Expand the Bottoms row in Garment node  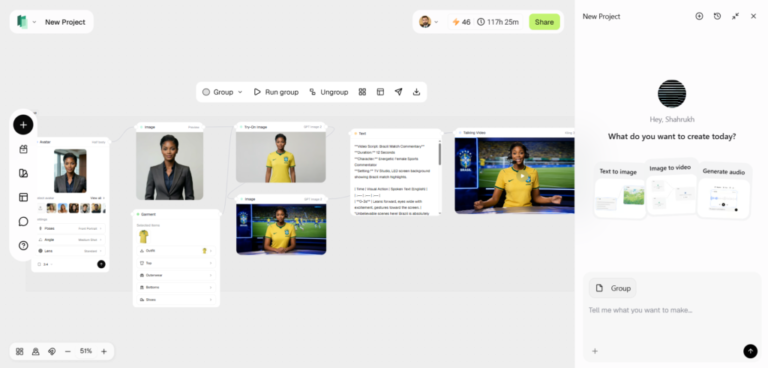point(176,287)
